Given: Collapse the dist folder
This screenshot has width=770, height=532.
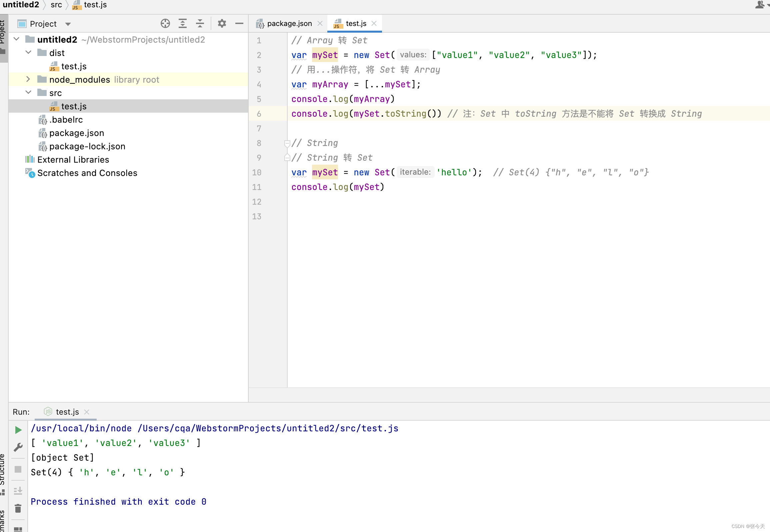Looking at the screenshot, I should click(x=28, y=53).
